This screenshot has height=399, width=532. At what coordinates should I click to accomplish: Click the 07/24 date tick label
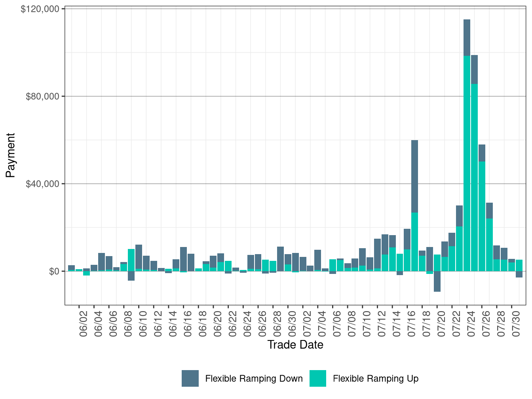[471, 324]
